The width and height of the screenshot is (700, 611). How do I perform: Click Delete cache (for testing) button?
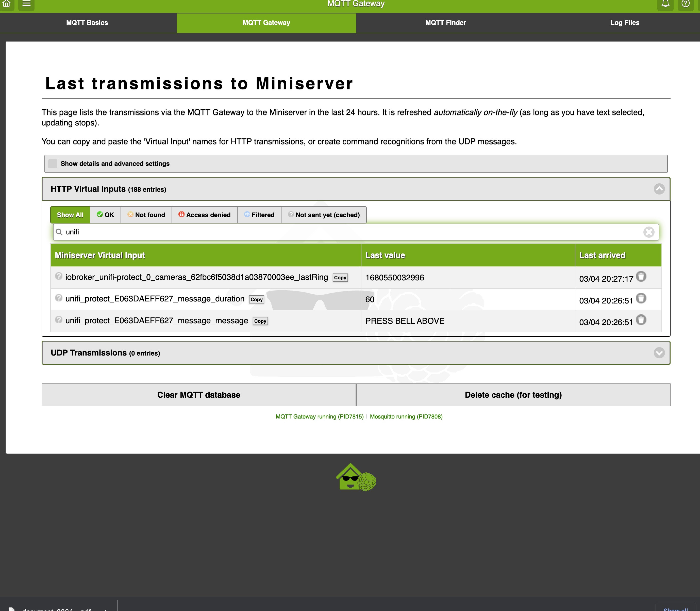pos(513,395)
